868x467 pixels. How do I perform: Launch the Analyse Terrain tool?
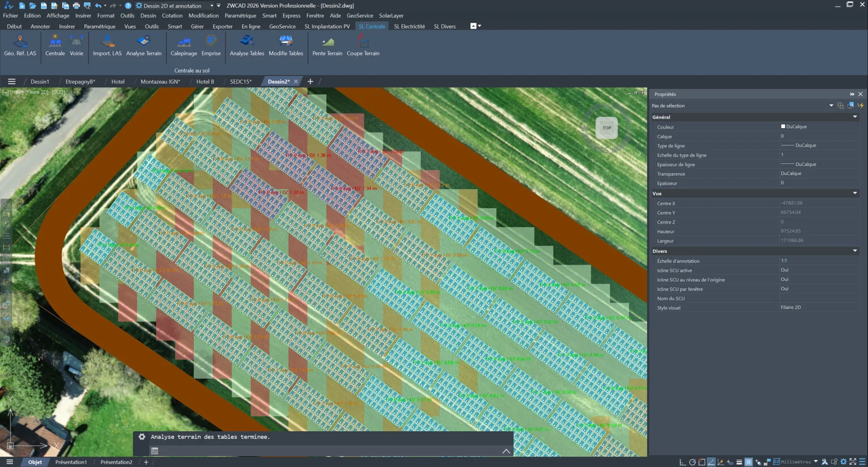pos(144,46)
